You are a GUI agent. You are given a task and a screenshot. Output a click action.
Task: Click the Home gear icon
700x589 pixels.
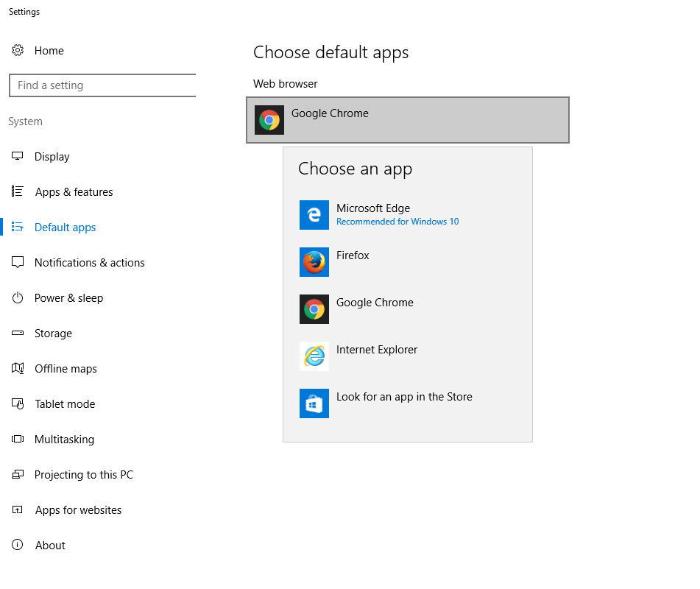pyautogui.click(x=18, y=51)
